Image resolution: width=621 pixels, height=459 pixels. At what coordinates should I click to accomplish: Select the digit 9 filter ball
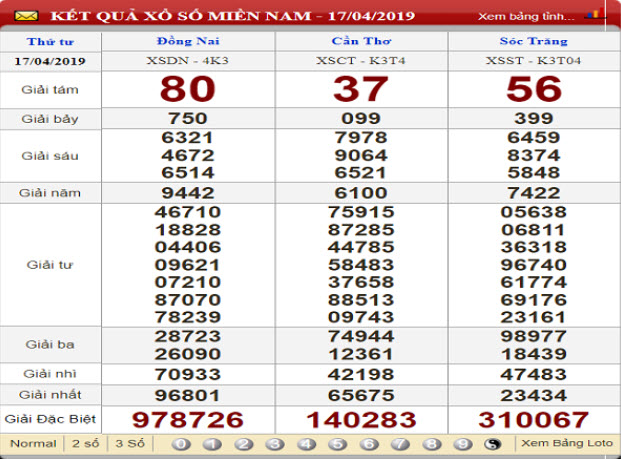point(461,443)
